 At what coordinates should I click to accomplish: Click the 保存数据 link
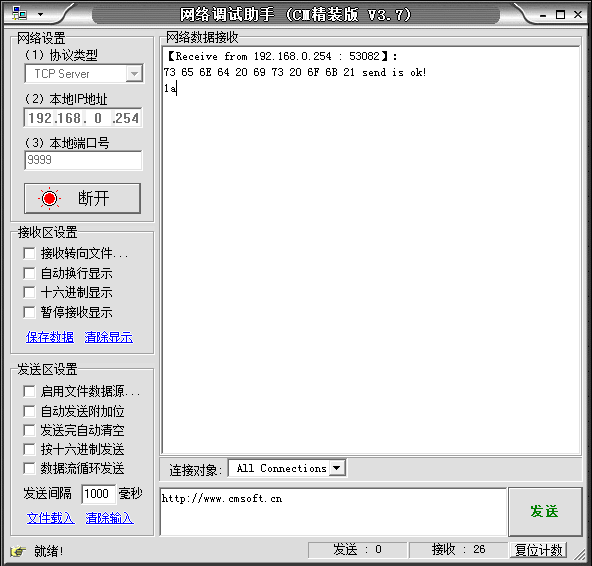tap(50, 337)
